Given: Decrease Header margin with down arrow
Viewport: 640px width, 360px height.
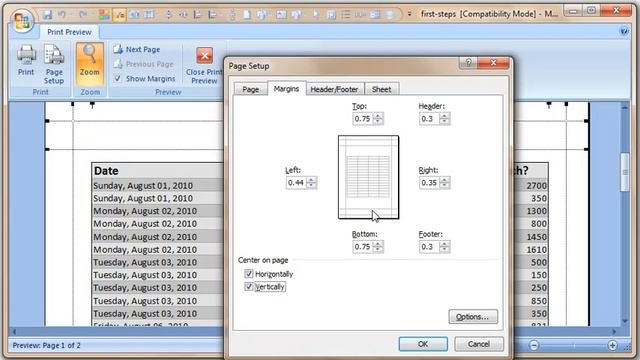Looking at the screenshot, I should pos(444,122).
